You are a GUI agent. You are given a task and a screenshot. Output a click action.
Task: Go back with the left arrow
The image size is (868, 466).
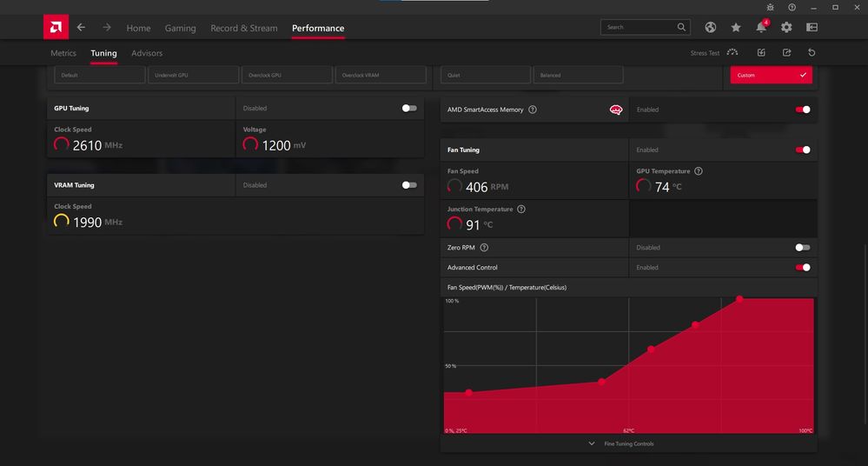click(x=82, y=27)
